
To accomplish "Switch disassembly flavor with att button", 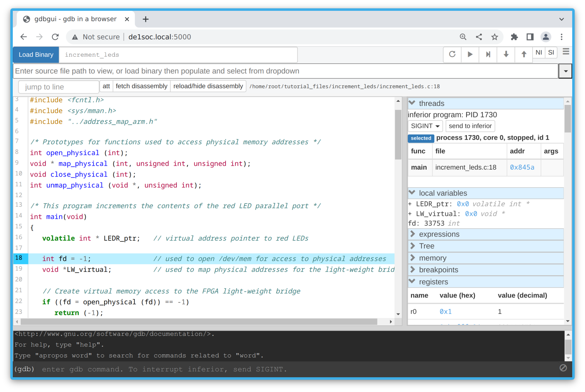I will [106, 86].
